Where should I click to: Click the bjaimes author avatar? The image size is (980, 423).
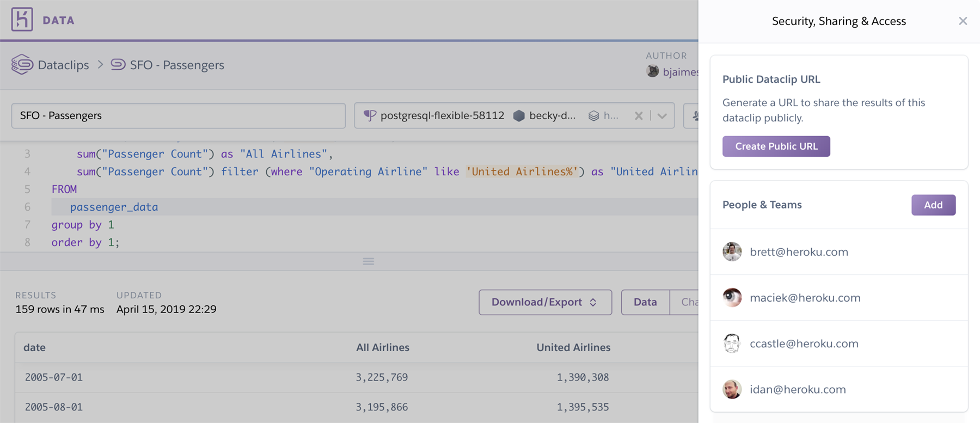(x=652, y=71)
